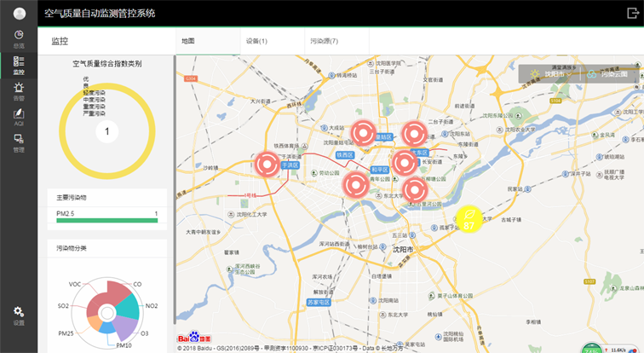Click the sun weather icon on map widget
644x353 pixels.
click(535, 74)
